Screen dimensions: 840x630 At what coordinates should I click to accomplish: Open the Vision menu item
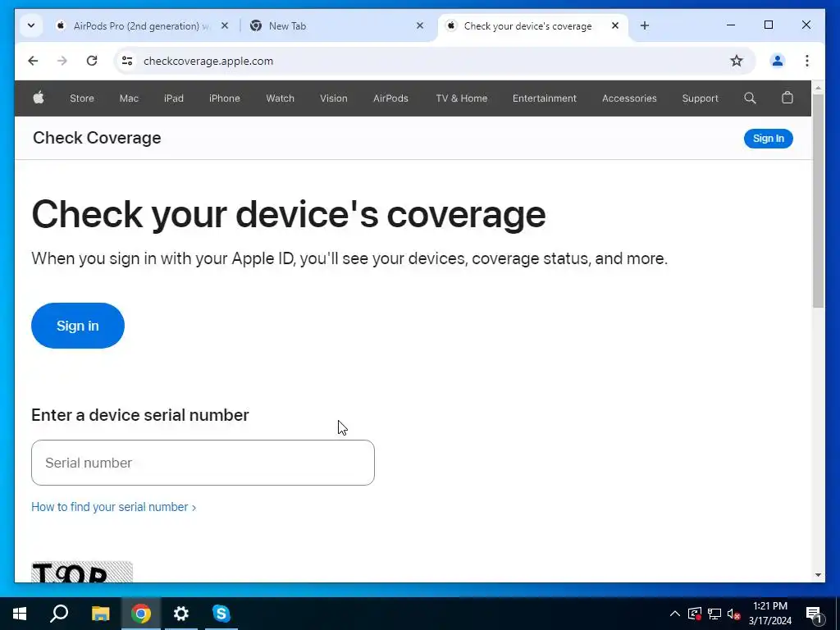334,98
